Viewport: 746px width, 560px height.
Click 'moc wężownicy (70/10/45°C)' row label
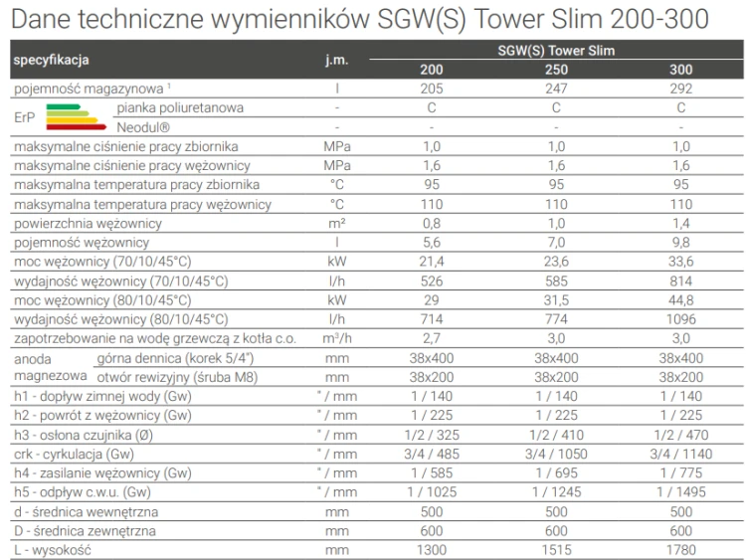102,262
